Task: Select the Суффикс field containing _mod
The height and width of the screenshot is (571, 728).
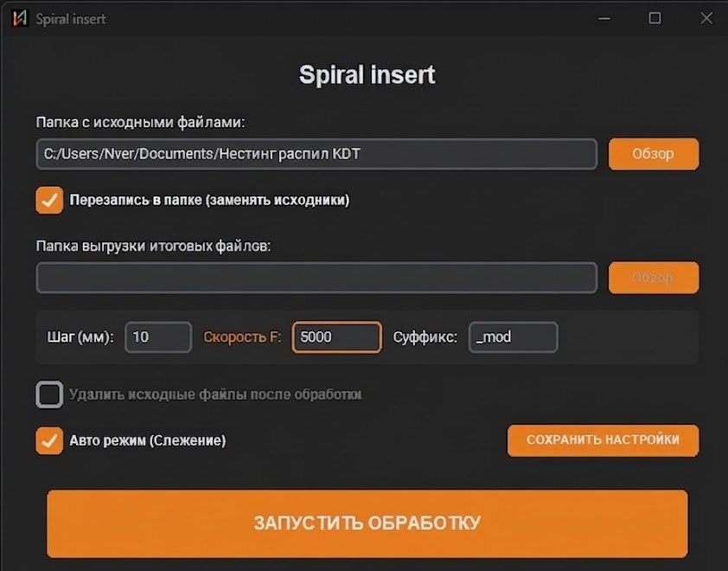Action: (x=513, y=337)
